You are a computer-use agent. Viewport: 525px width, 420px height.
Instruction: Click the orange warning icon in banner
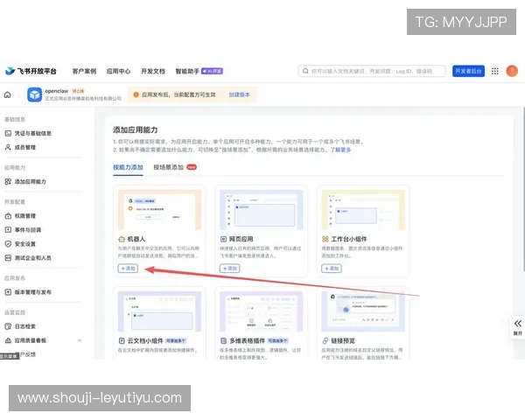pyautogui.click(x=136, y=94)
